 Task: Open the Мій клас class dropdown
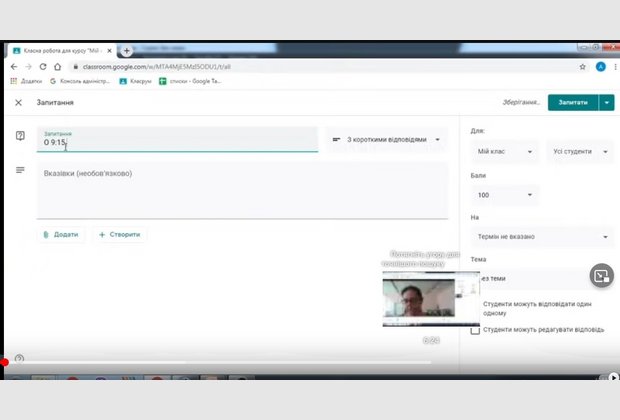tap(505, 151)
